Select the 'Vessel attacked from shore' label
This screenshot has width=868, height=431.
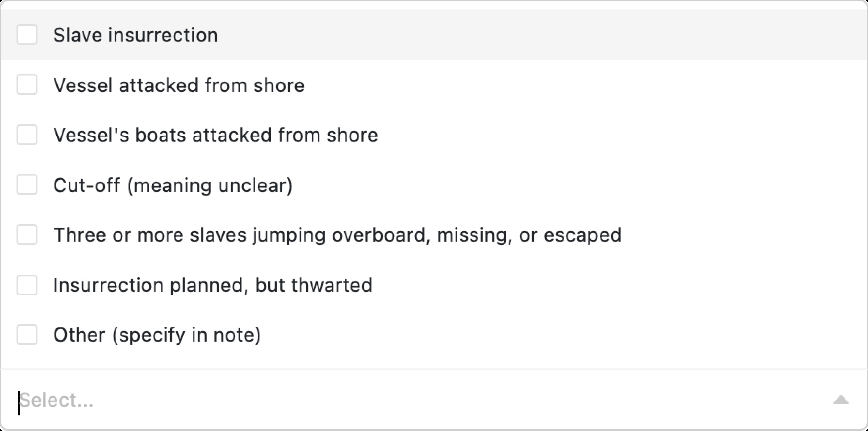[179, 85]
